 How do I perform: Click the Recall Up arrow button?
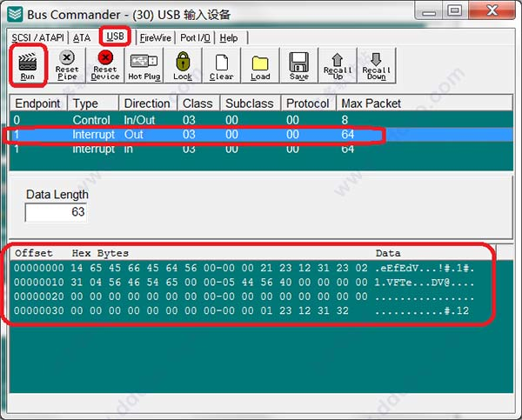pos(338,65)
